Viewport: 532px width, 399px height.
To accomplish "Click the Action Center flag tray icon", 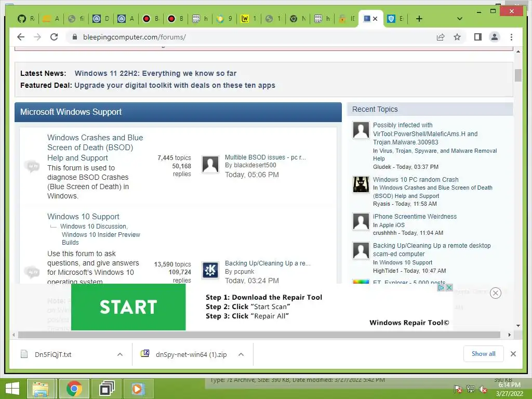I will pos(458,389).
